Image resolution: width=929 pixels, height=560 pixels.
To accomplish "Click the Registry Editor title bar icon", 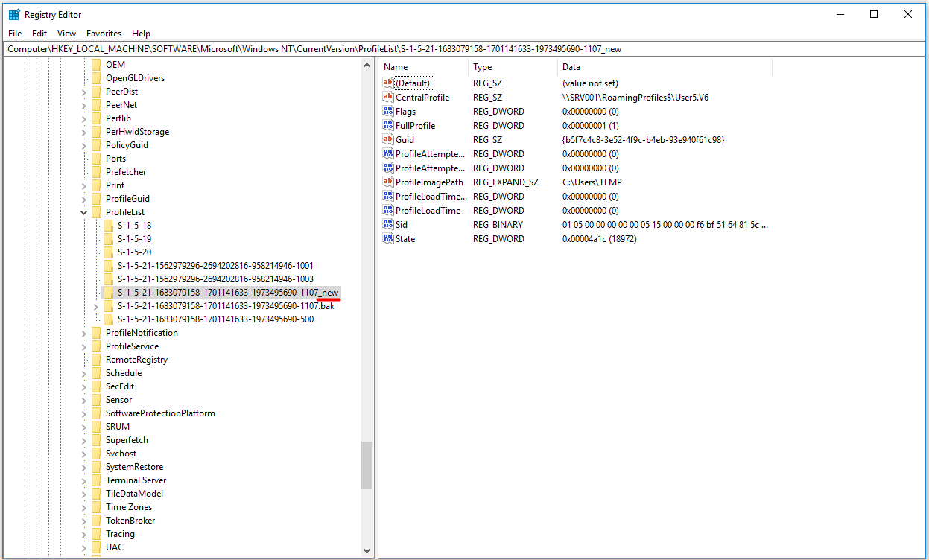I will click(14, 14).
